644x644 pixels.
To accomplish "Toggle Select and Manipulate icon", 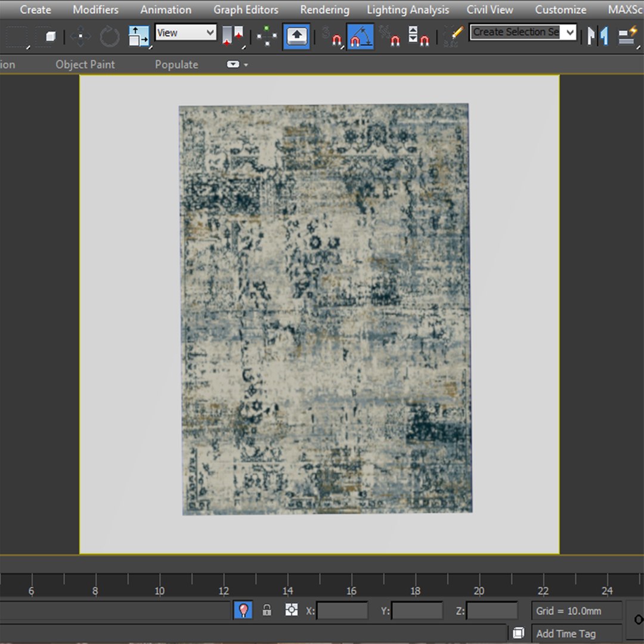I will pos(267,36).
